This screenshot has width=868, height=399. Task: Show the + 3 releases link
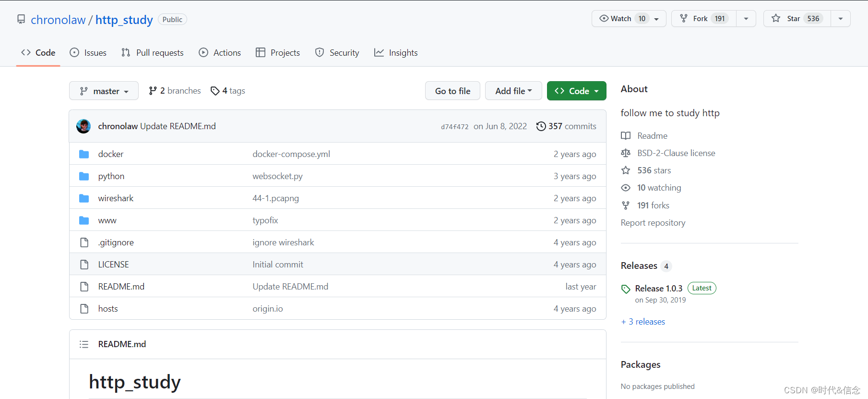[643, 322]
